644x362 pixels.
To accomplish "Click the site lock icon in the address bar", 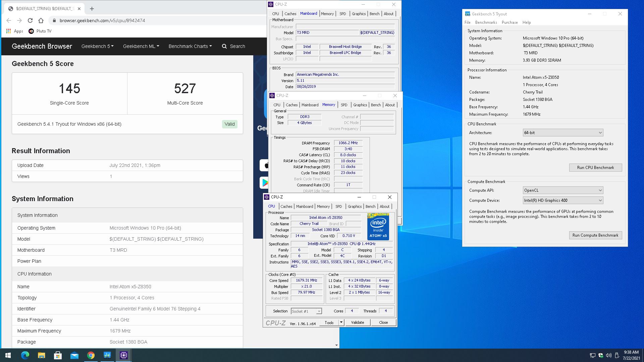I will pyautogui.click(x=54, y=20).
